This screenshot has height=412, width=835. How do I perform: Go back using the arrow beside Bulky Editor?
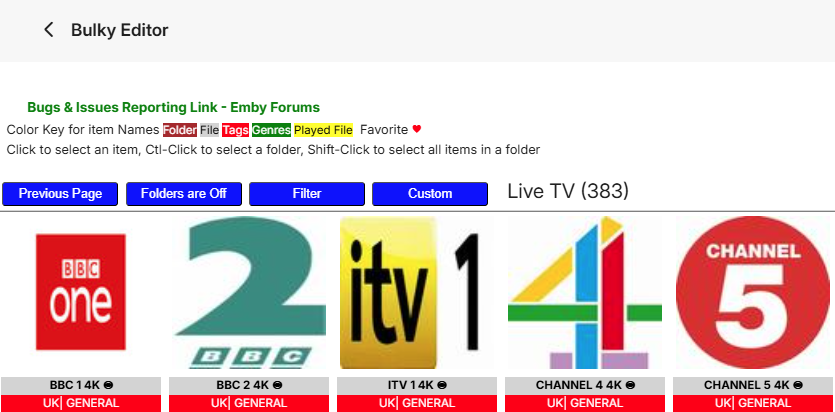coord(49,30)
